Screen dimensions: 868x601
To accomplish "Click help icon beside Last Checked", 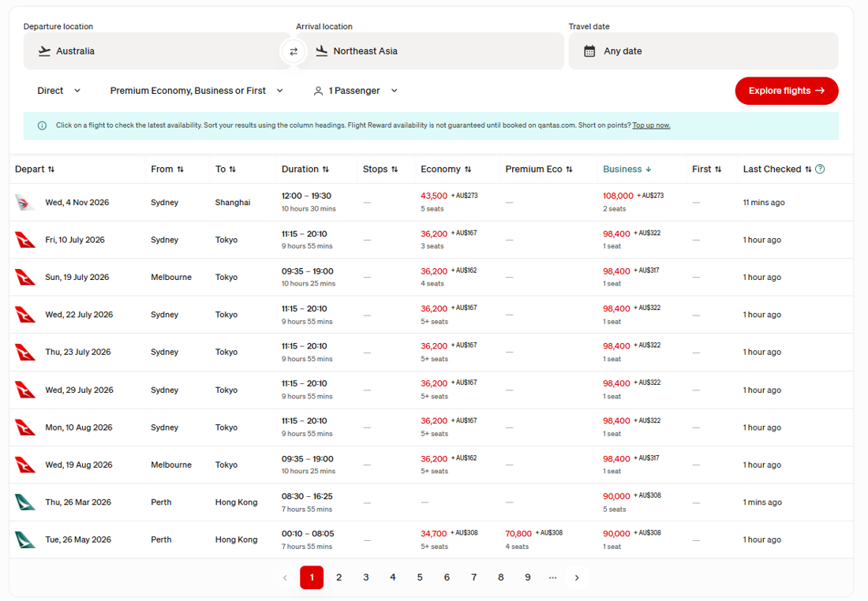I will point(820,169).
